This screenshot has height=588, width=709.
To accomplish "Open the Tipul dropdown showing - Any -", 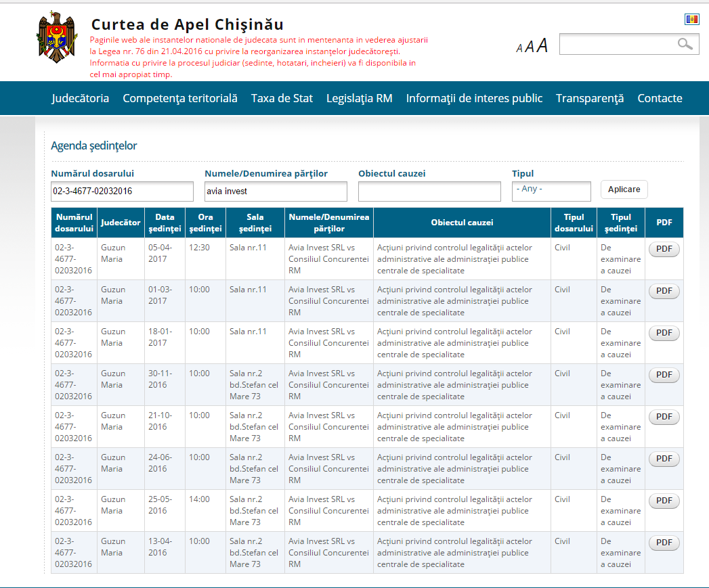I will 551,191.
